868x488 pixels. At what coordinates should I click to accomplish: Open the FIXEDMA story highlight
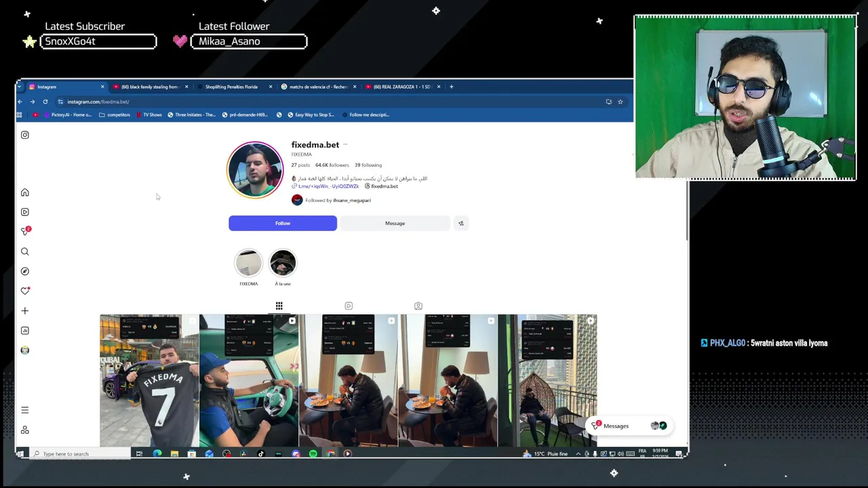248,268
